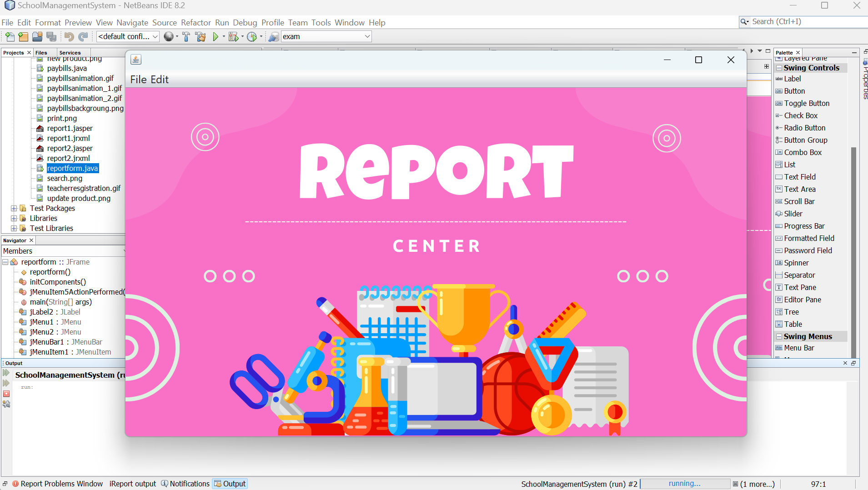This screenshot has width=868, height=490.
Task: Click Clean and Build Project icon
Action: point(201,37)
